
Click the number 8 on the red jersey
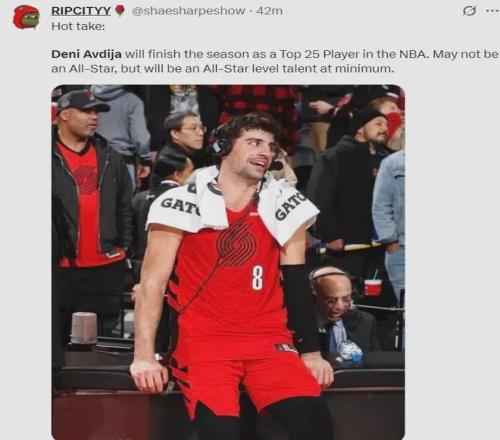[x=257, y=278]
